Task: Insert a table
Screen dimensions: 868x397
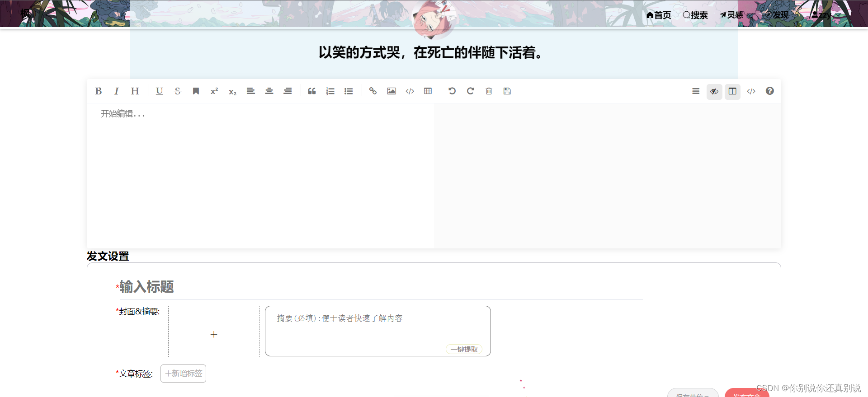Action: click(428, 91)
